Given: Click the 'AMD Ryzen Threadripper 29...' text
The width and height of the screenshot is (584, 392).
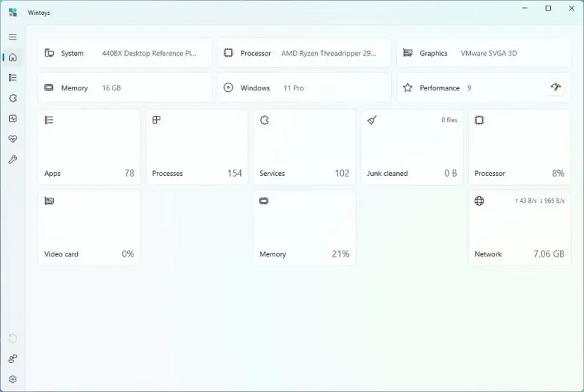Looking at the screenshot, I should (x=328, y=53).
